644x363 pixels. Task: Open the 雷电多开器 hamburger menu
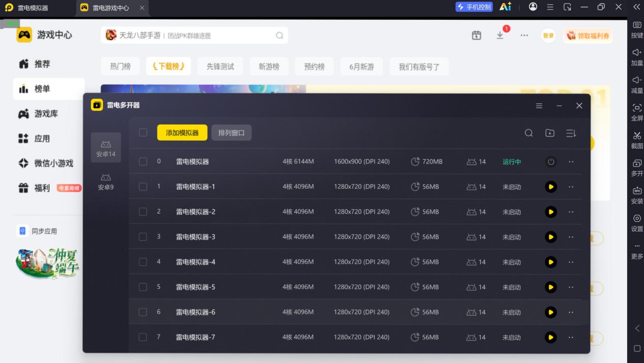click(x=539, y=106)
